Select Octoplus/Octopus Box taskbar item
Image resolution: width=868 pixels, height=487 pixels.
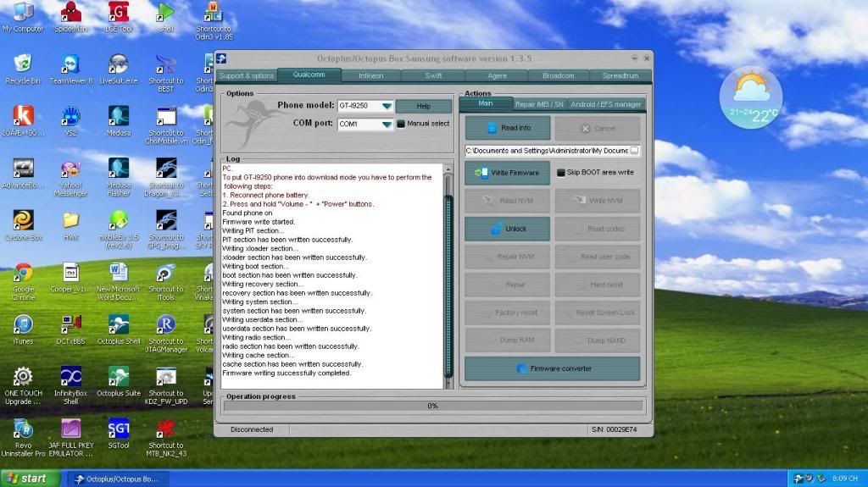[x=119, y=479]
